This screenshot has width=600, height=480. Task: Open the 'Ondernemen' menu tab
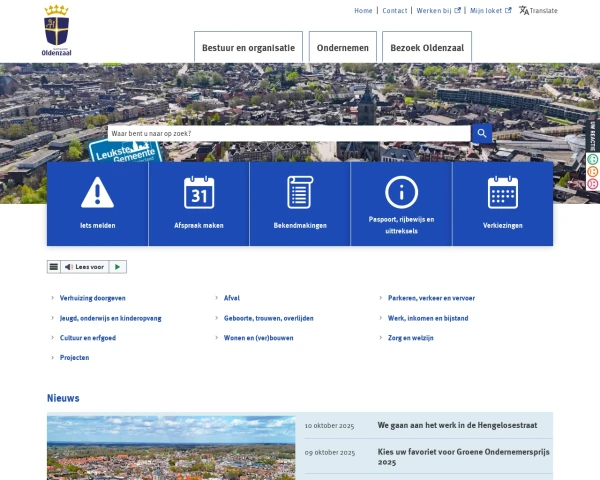pyautogui.click(x=342, y=47)
